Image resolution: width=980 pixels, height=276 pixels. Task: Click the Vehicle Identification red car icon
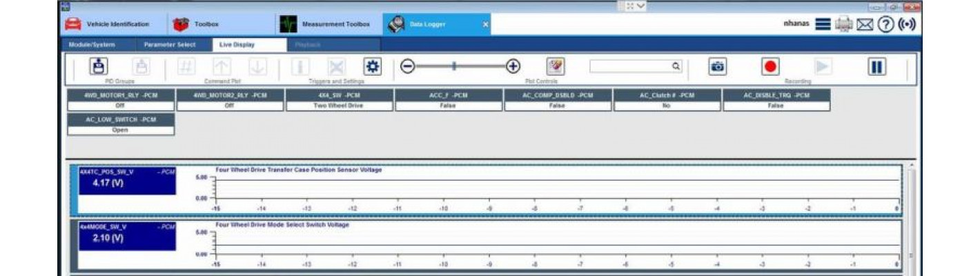coord(72,24)
